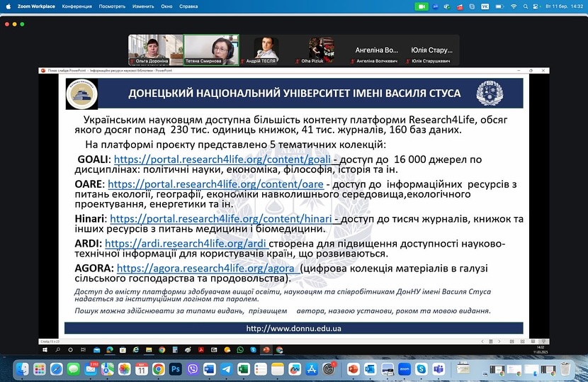Open System Settings in the dock
The image size is (588, 382).
click(329, 369)
